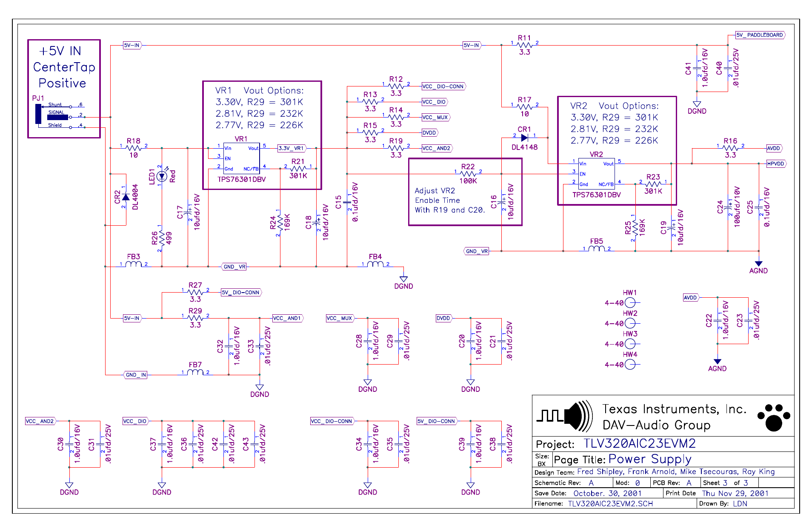Click the DGND symbol next to FB4
Image resolution: width=812 pixels, height=526 pixels.
403,279
